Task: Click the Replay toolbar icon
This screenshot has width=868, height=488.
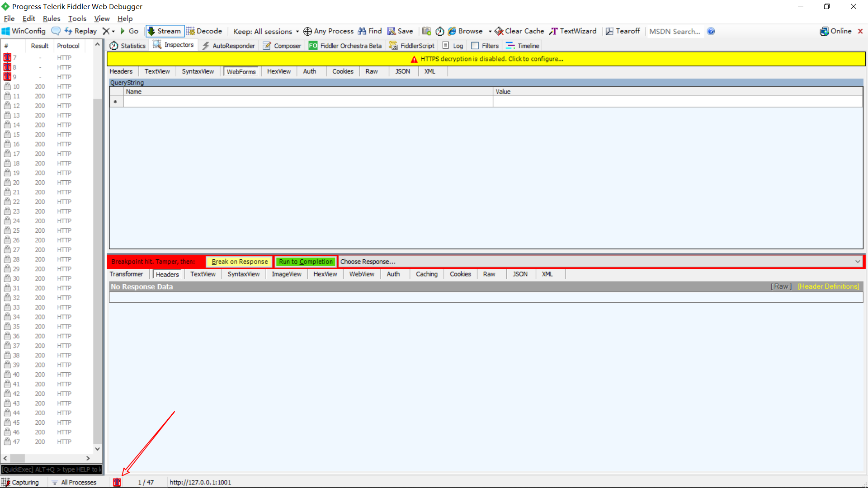Action: click(x=68, y=31)
